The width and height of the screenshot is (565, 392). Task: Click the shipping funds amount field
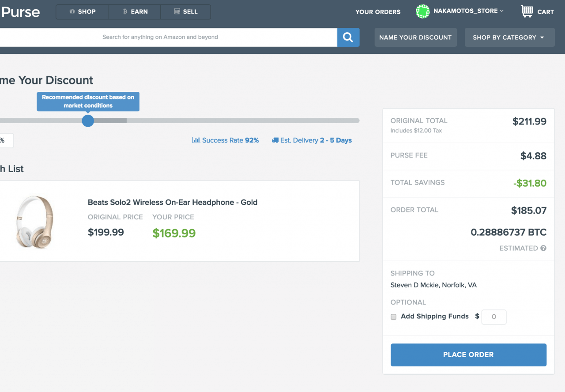point(493,317)
